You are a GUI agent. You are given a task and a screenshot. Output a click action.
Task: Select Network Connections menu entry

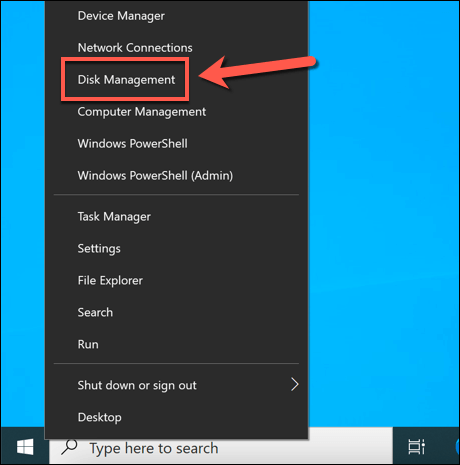(x=177, y=48)
